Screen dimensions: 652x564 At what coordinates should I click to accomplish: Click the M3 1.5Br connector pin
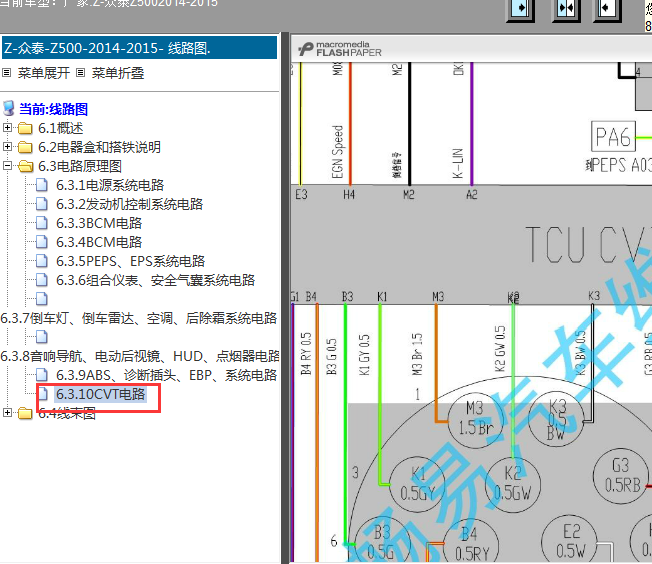click(x=475, y=420)
